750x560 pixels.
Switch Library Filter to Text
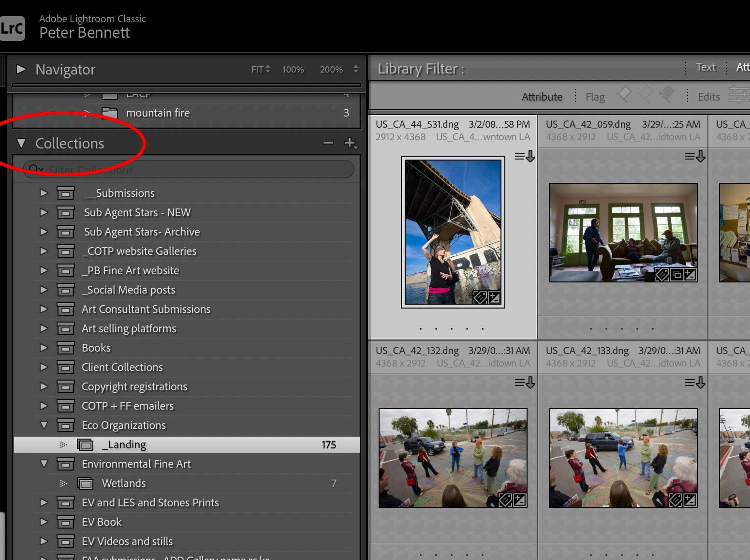pos(706,67)
